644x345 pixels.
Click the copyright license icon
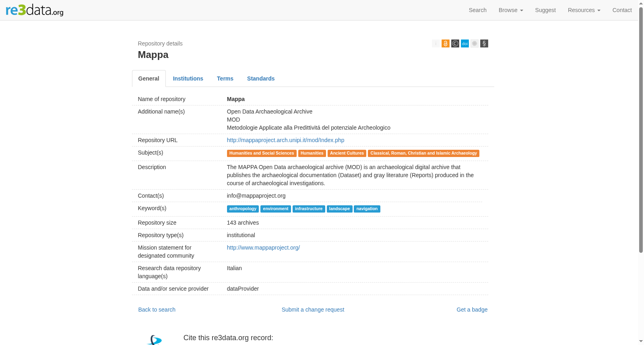coord(455,43)
